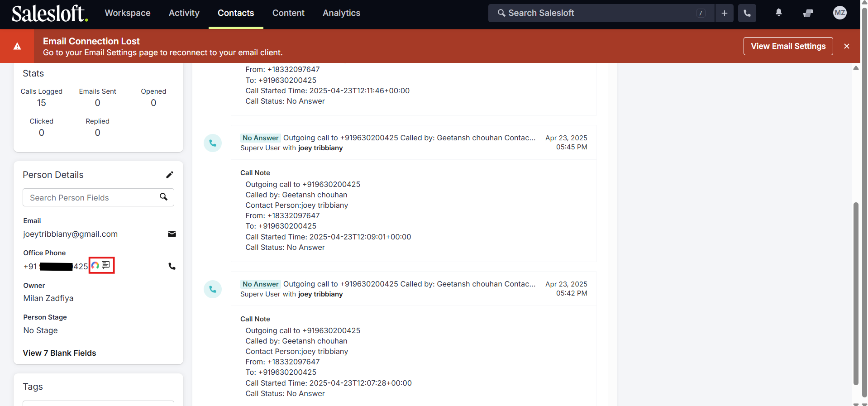Focus the Search Person Fields input

(98, 197)
